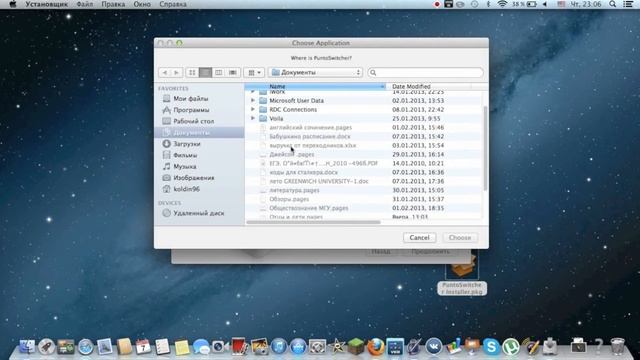640x360 pixels.
Task: Select Изображения in sidebar
Action: 200,178
